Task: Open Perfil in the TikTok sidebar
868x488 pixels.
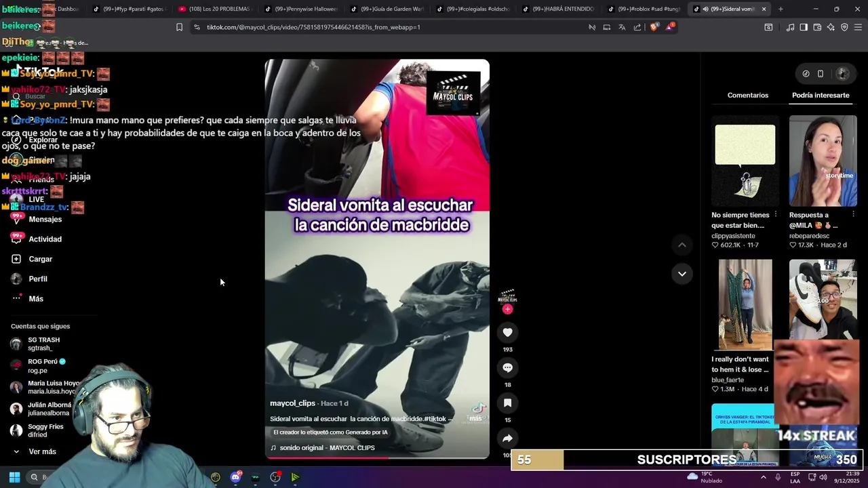Action: click(29, 279)
